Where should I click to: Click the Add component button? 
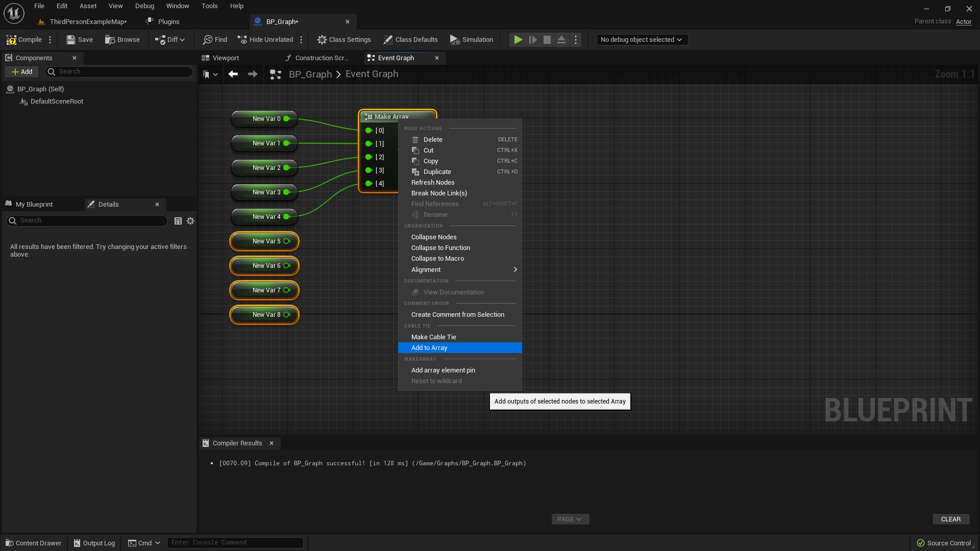(21, 71)
